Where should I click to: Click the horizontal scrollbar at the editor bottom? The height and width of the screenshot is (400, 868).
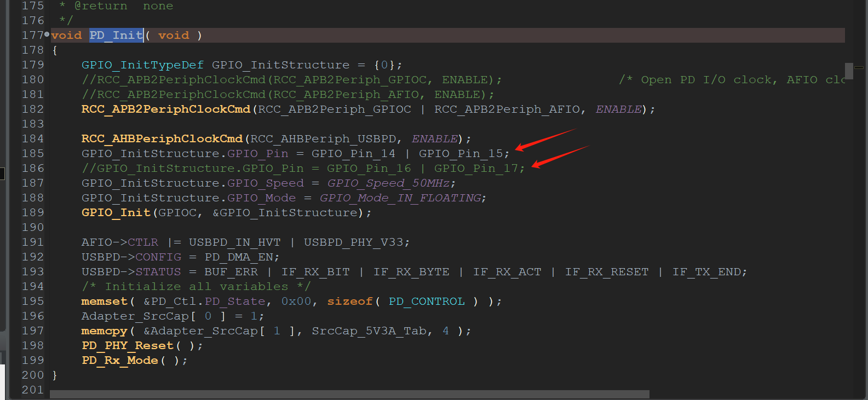349,394
